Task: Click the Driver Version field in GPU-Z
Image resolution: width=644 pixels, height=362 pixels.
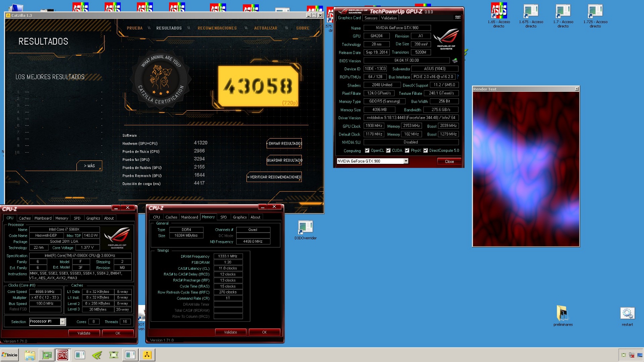Action: coord(411,118)
